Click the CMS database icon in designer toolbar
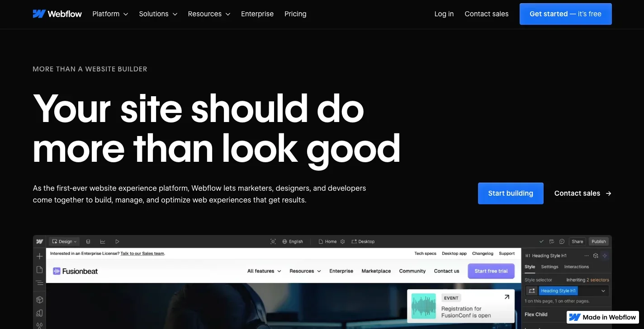 pyautogui.click(x=88, y=241)
